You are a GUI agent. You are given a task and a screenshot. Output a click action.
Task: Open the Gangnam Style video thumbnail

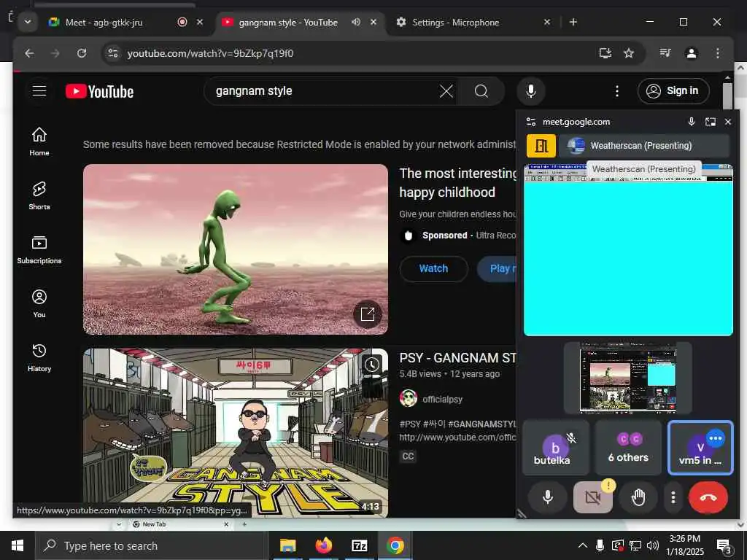(236, 432)
